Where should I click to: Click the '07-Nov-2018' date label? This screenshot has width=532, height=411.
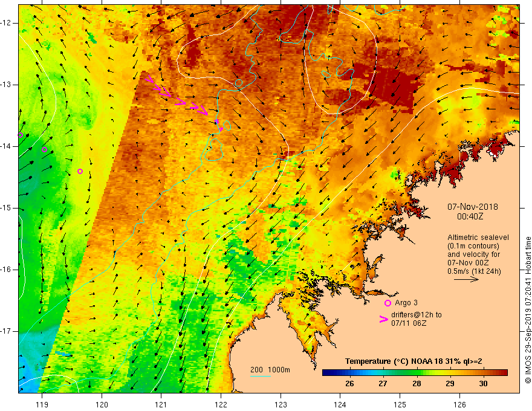473,207
